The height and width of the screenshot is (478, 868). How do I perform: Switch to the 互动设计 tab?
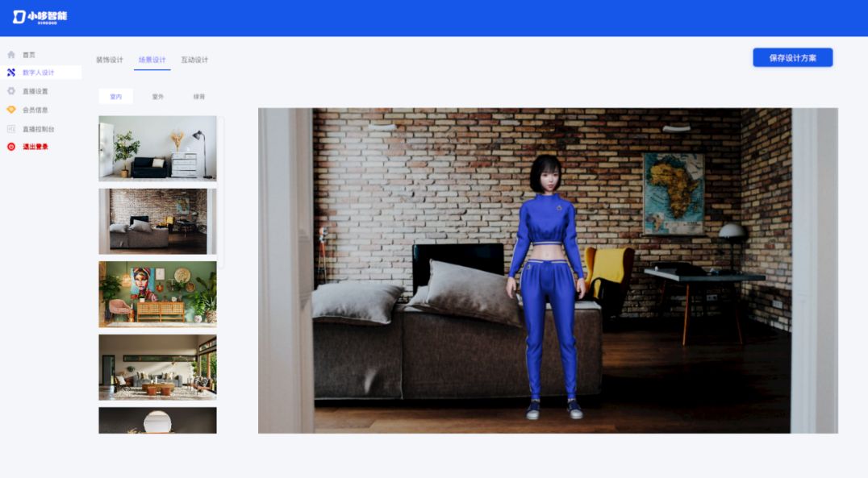click(x=194, y=60)
